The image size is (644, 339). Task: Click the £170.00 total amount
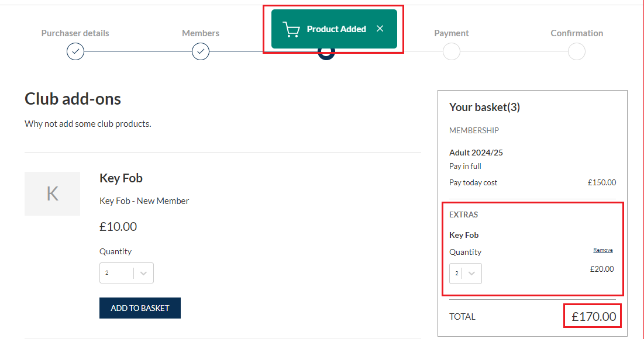pos(594,316)
